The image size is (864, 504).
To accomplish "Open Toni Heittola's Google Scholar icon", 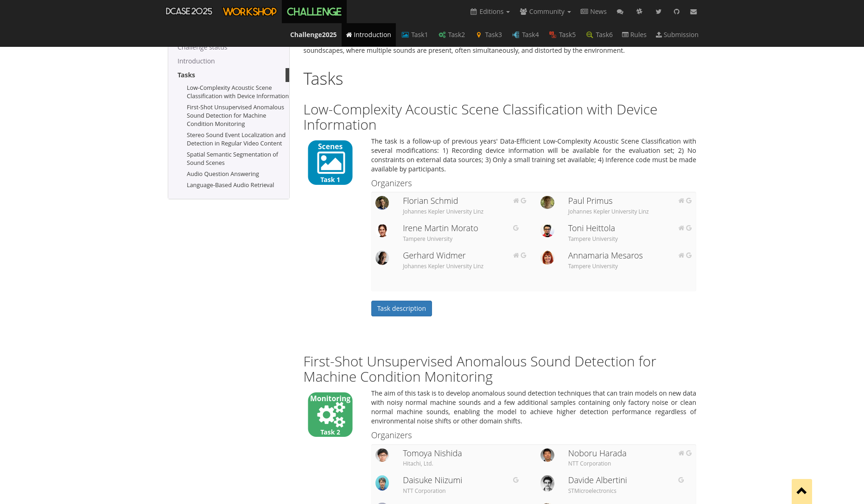I will point(689,228).
